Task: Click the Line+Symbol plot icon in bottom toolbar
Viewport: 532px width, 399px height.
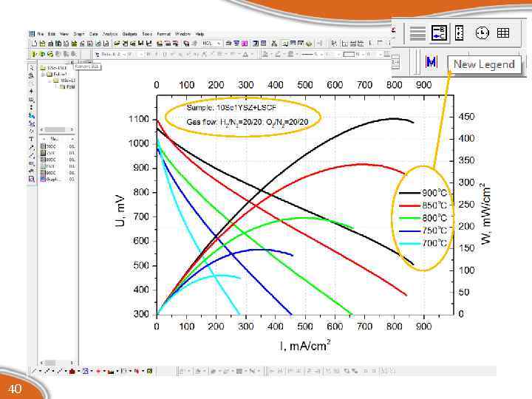Action: coord(59,371)
